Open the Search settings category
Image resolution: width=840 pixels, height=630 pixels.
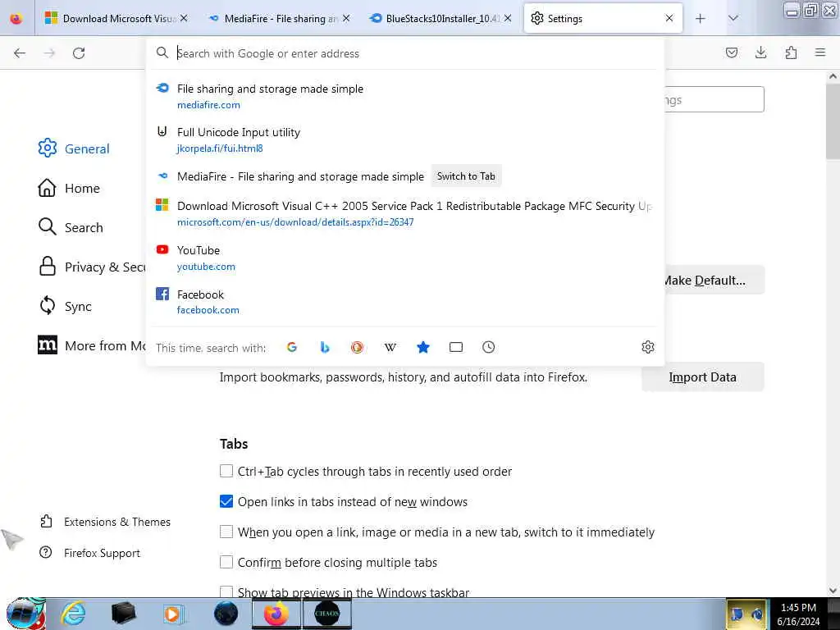coord(71,227)
